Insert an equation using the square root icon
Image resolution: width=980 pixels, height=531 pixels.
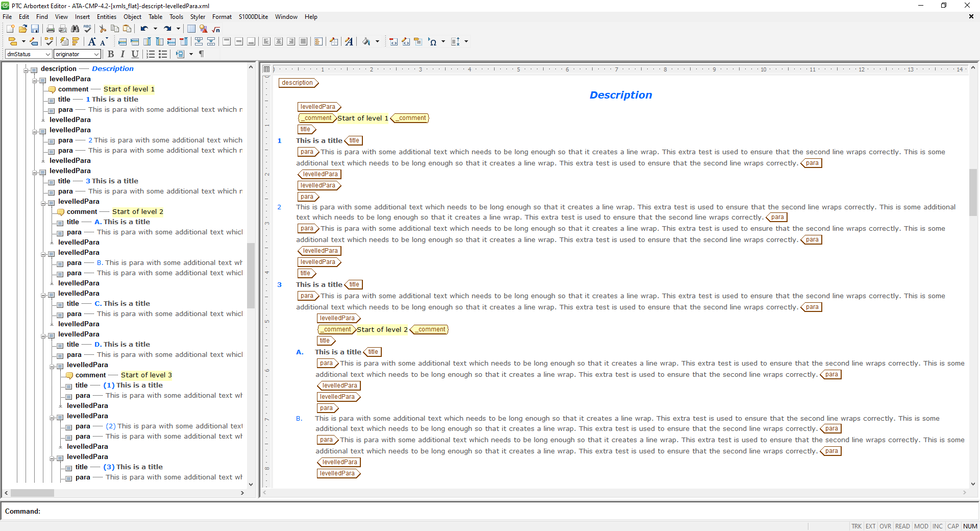click(215, 29)
